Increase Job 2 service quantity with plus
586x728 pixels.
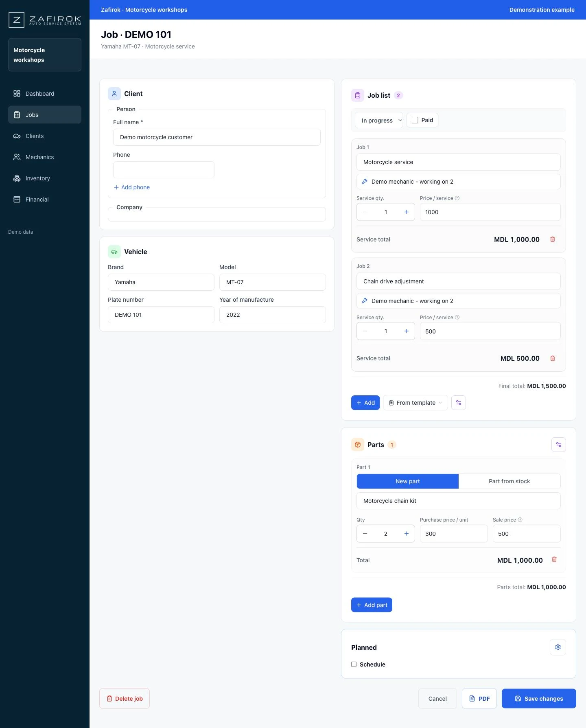(x=407, y=331)
